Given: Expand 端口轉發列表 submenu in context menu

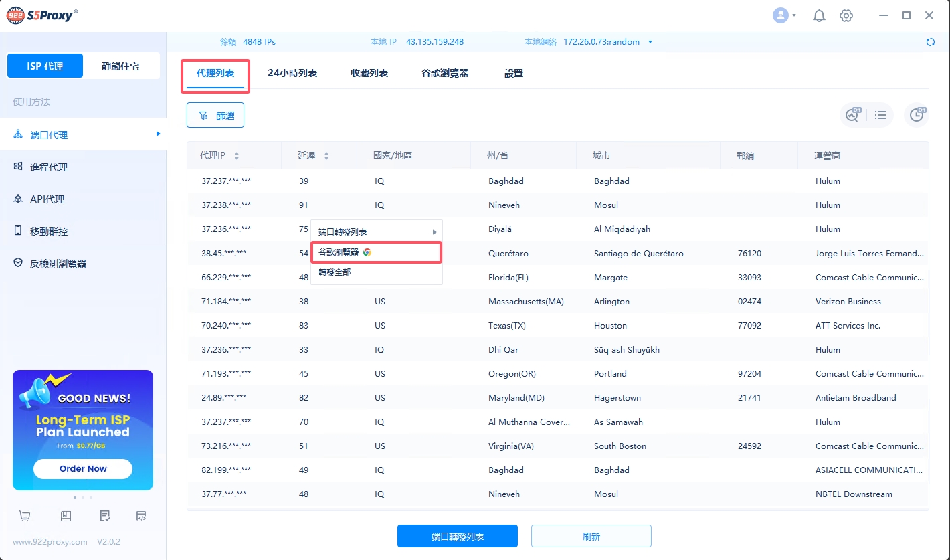Looking at the screenshot, I should pos(376,232).
